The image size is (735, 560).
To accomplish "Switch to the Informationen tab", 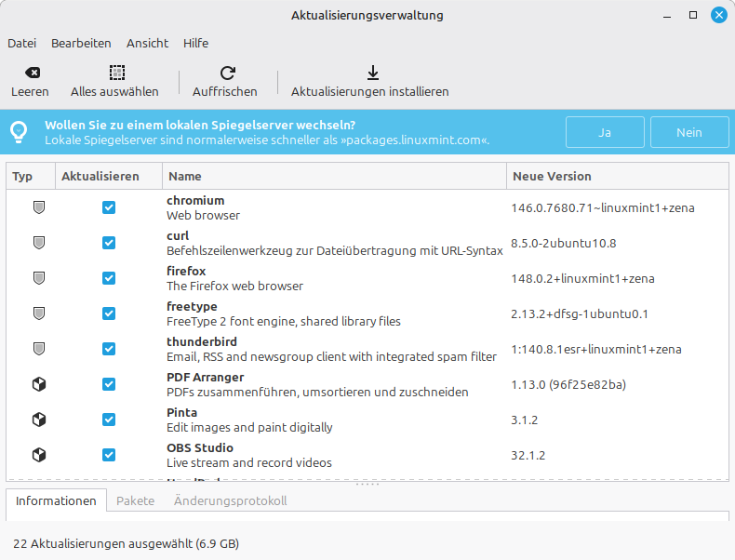I will (x=56, y=501).
